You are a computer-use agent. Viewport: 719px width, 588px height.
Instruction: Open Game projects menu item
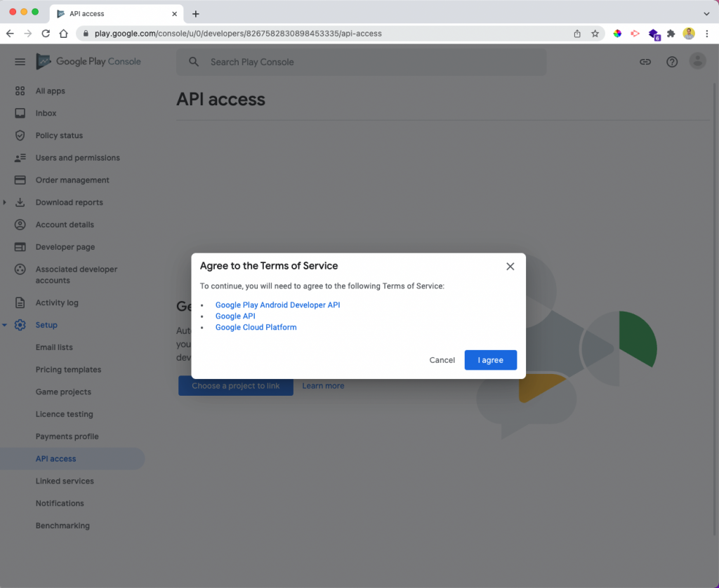(x=63, y=392)
